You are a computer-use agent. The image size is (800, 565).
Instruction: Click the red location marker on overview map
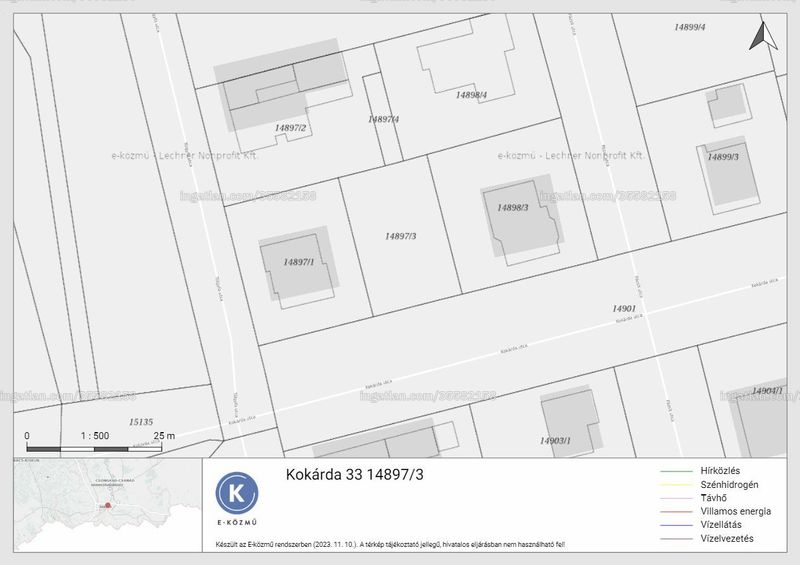point(108,505)
